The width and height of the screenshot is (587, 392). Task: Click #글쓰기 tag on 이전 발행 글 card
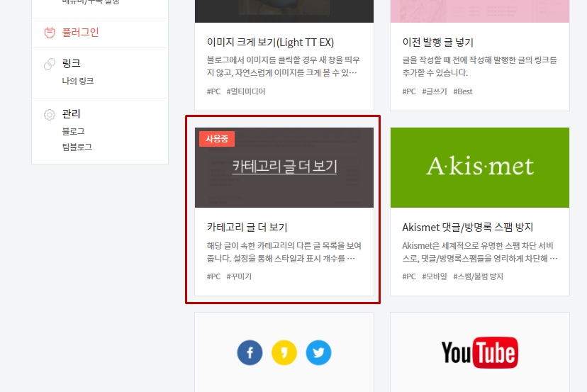click(435, 91)
